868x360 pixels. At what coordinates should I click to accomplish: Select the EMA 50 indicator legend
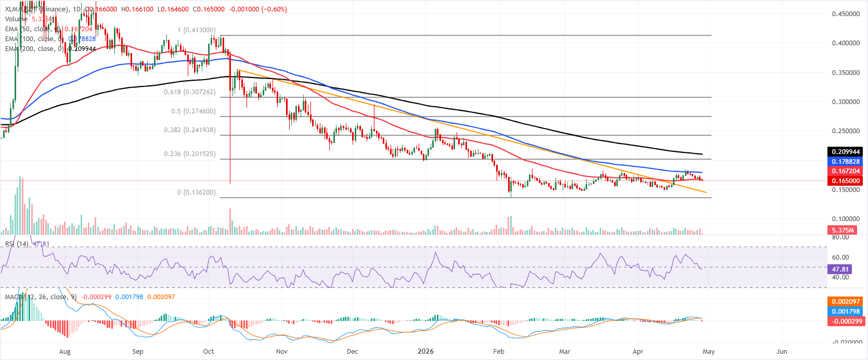point(29,29)
